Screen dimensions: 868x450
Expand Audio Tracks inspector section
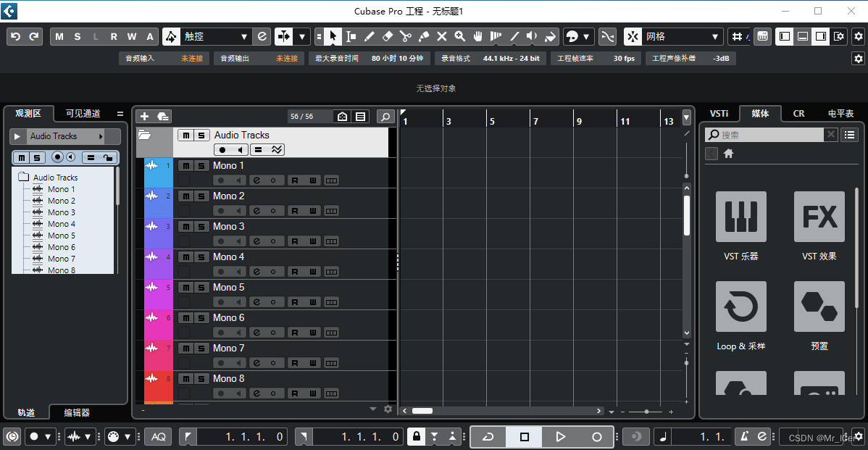point(17,136)
